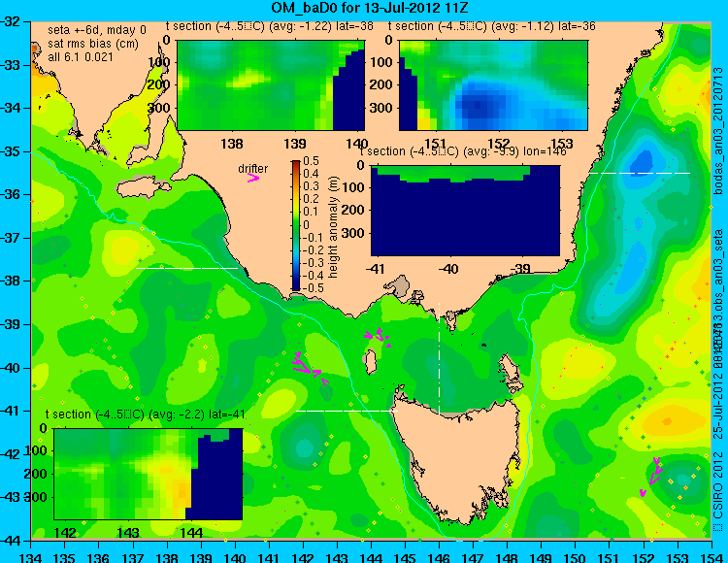Click the 'CSIRO 2012' vertical credit text

pyautogui.click(x=717, y=486)
